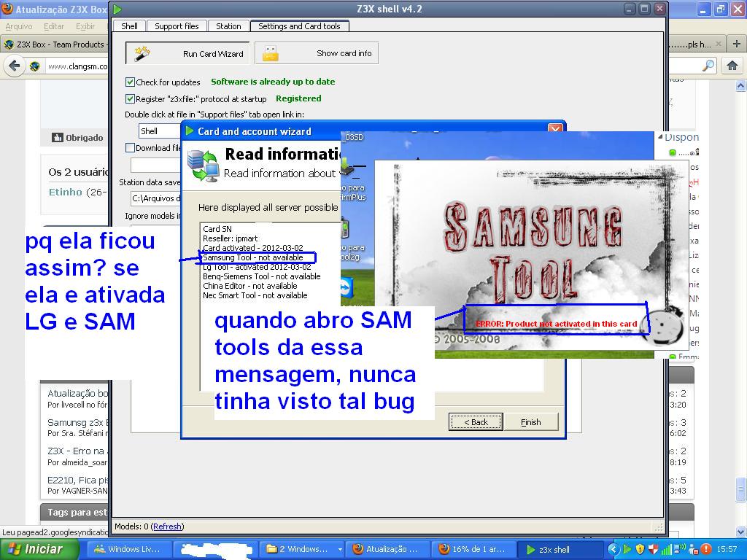Click the yellow security shield tray icon
747x560 pixels.
click(x=640, y=549)
